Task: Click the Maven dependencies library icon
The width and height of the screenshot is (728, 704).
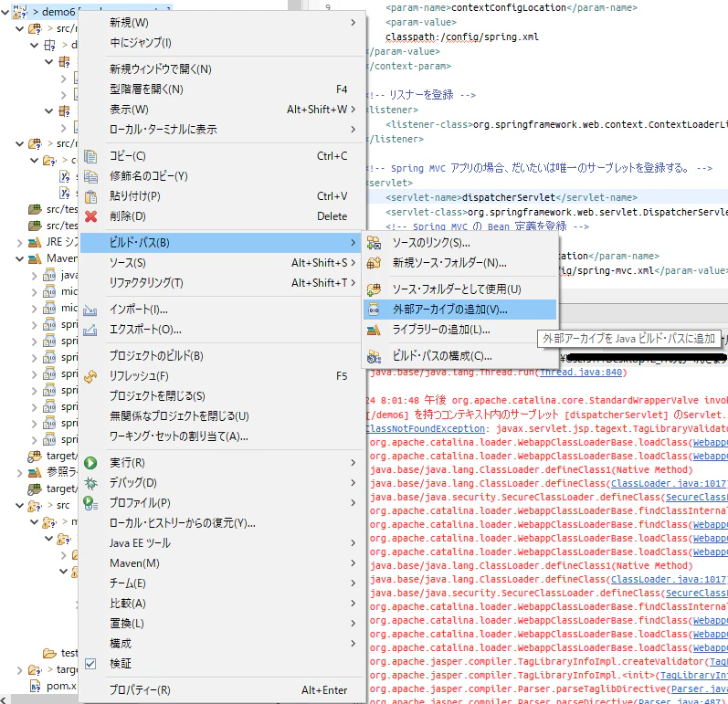Action: point(35,258)
